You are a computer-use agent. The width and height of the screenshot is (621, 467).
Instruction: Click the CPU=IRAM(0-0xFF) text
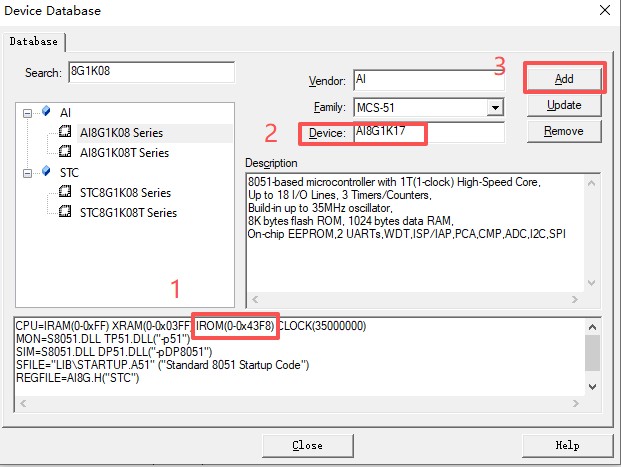[x=62, y=326]
